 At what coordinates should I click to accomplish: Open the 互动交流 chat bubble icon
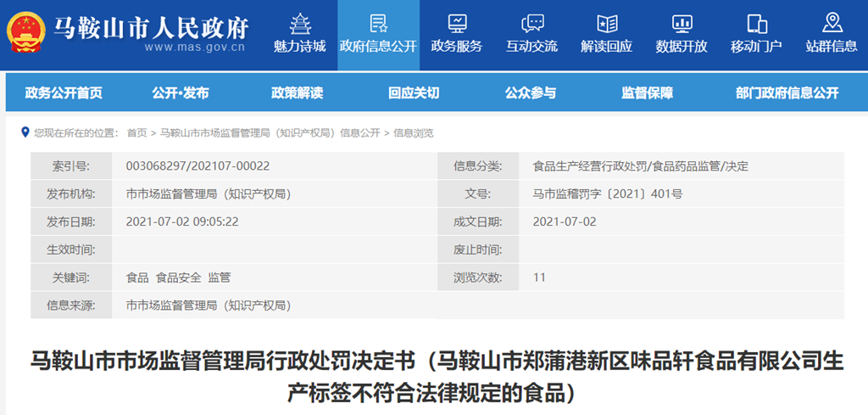click(x=532, y=23)
